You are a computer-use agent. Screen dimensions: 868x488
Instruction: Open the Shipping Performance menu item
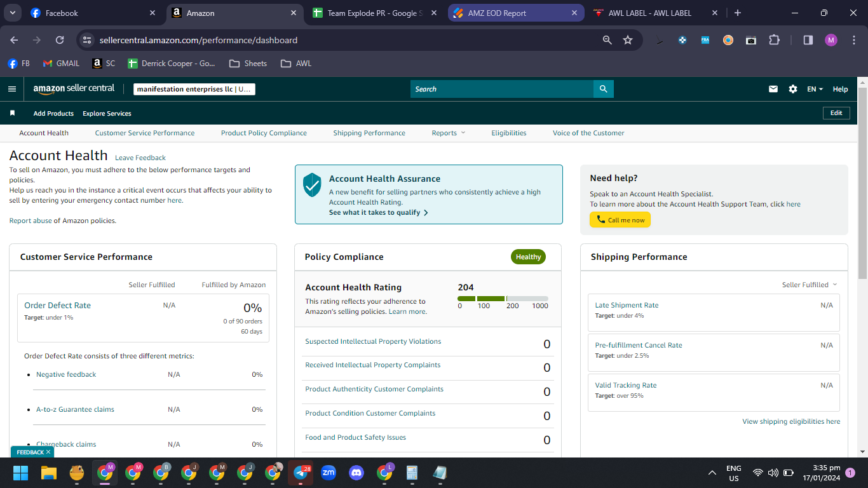coord(369,133)
